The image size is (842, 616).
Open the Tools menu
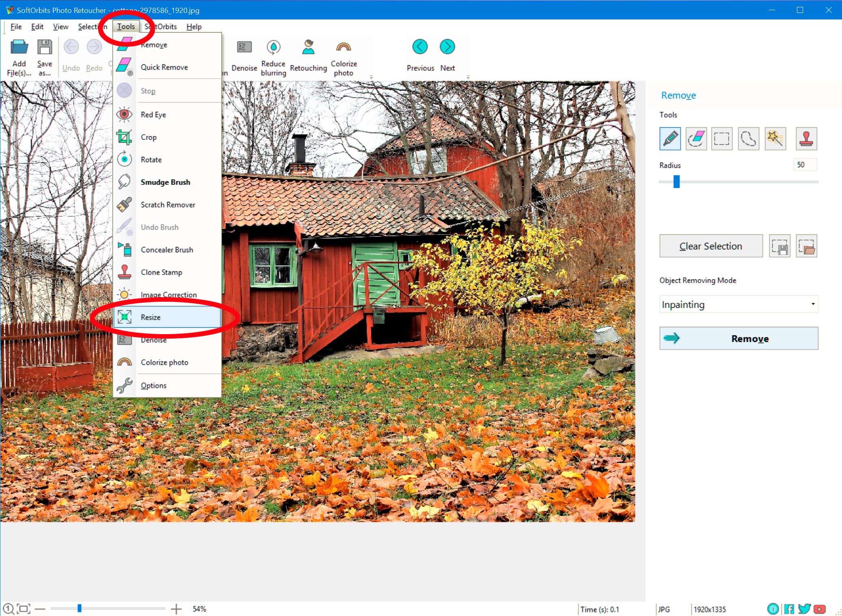126,26
